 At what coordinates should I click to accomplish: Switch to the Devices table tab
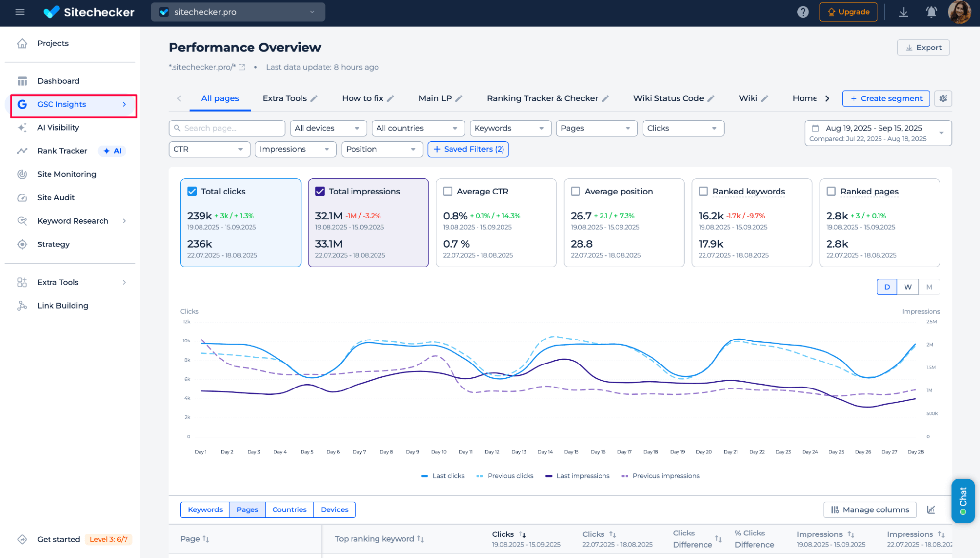pyautogui.click(x=334, y=510)
